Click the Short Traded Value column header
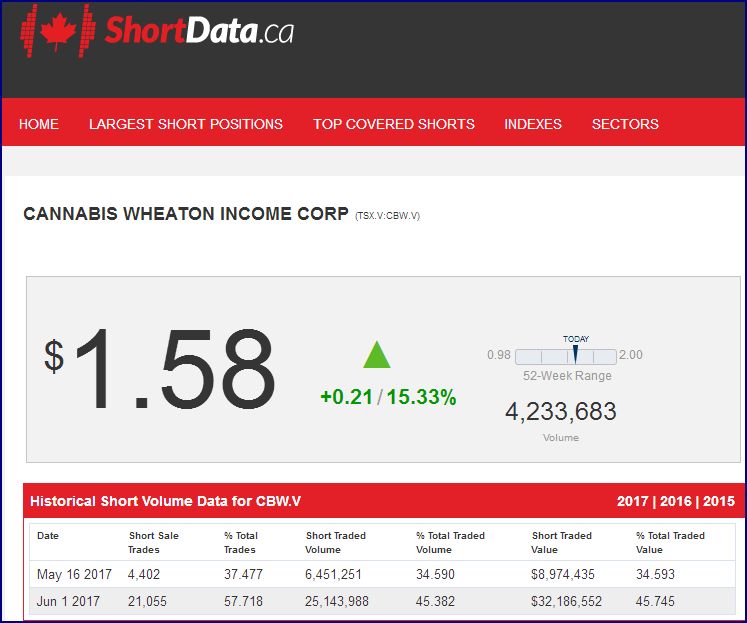Viewport: 747px width, 623px height. tap(562, 543)
